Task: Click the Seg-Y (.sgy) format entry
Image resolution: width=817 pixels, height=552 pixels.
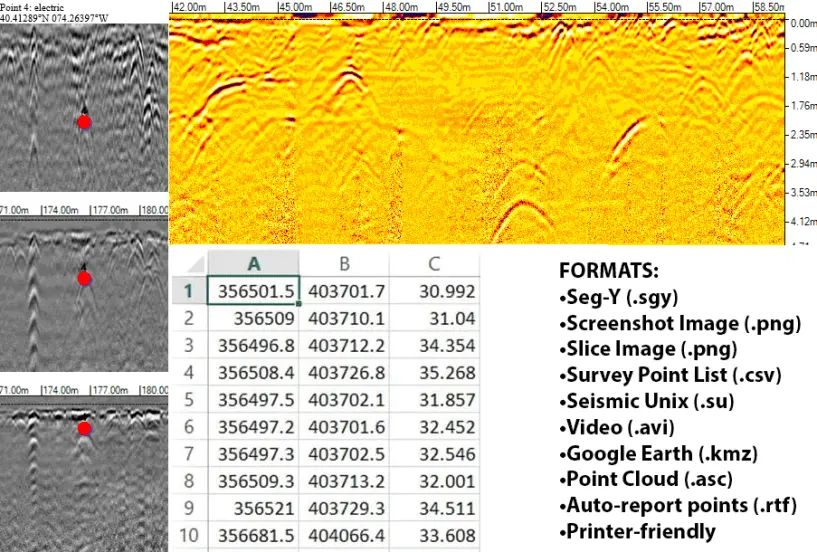Action: tap(618, 297)
